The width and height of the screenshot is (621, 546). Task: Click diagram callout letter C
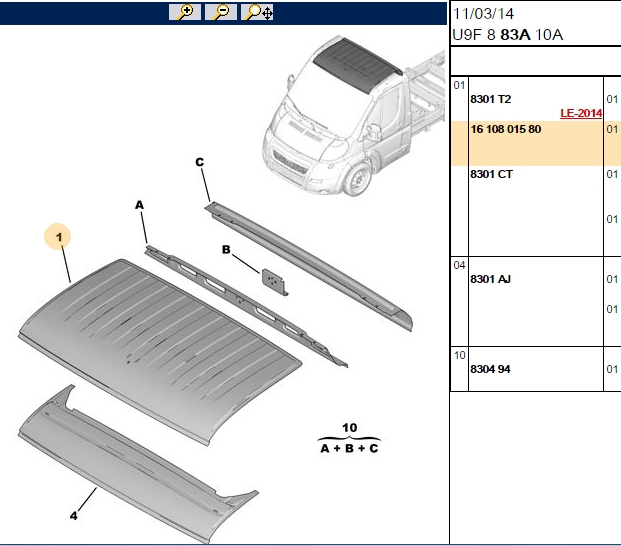click(200, 162)
